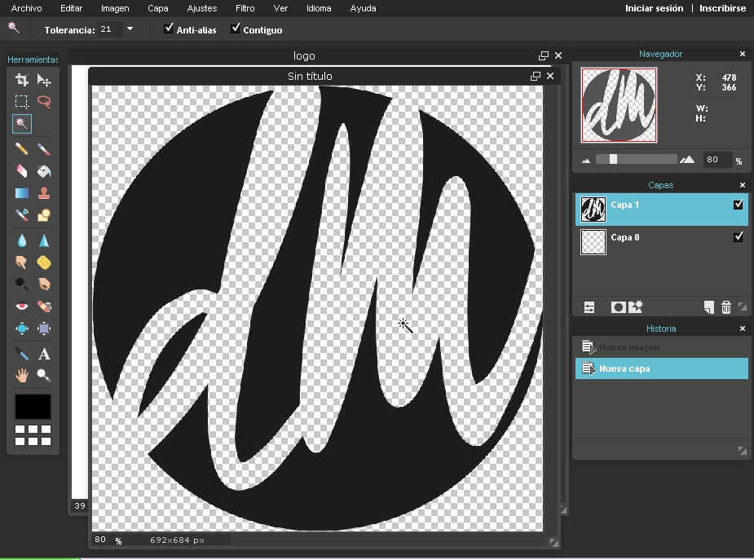This screenshot has height=560, width=754.
Task: Click the Navegador preview thumbnail
Action: point(619,105)
